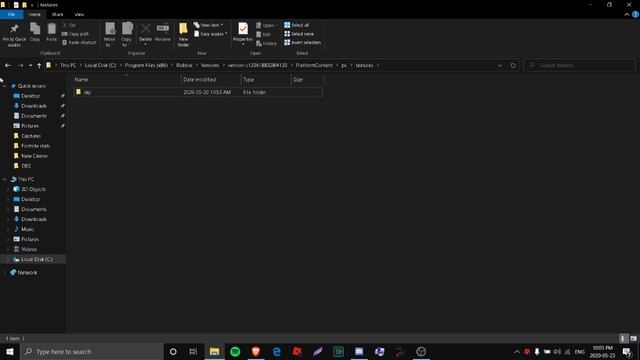The height and width of the screenshot is (360, 640).
Task: Click Local Disk (C:) in address path
Action: (x=100, y=65)
